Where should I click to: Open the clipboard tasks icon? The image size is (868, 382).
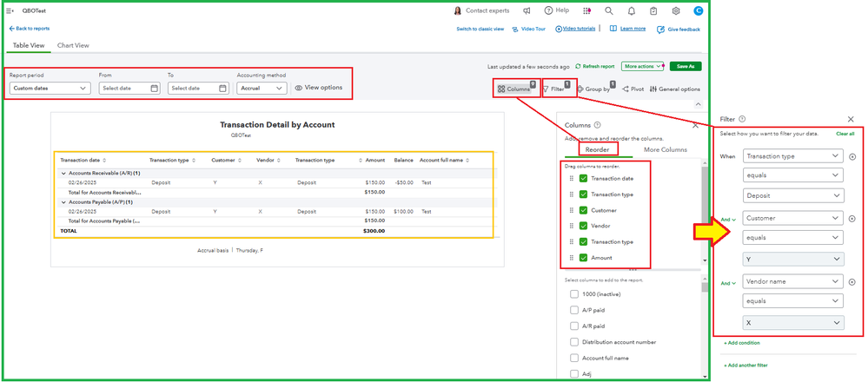(x=654, y=11)
